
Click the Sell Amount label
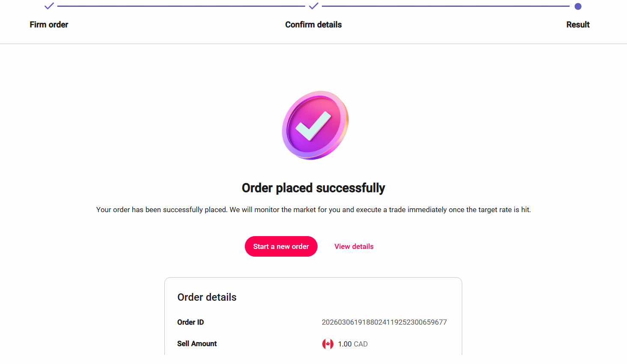click(x=197, y=344)
